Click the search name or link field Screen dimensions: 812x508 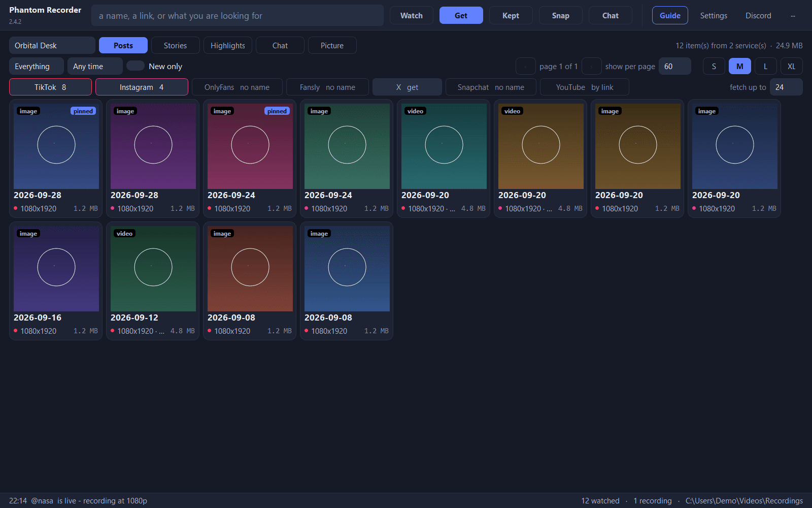[238, 16]
